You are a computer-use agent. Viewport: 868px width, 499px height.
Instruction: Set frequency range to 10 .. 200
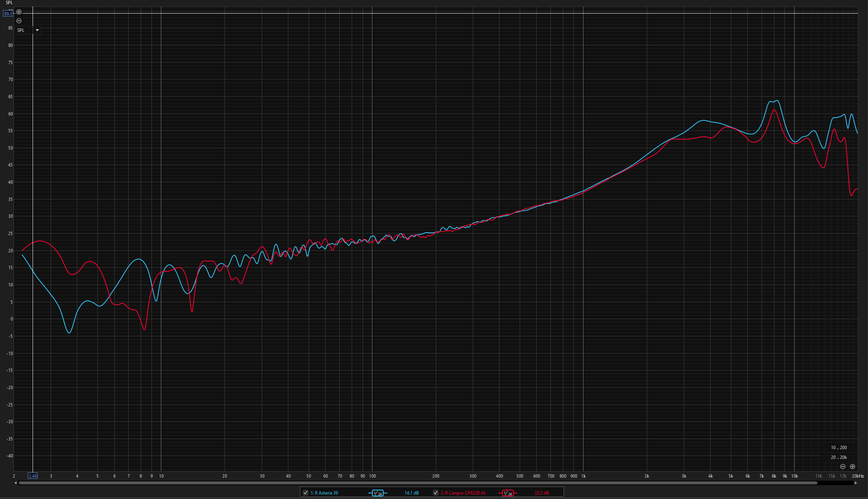(838, 447)
